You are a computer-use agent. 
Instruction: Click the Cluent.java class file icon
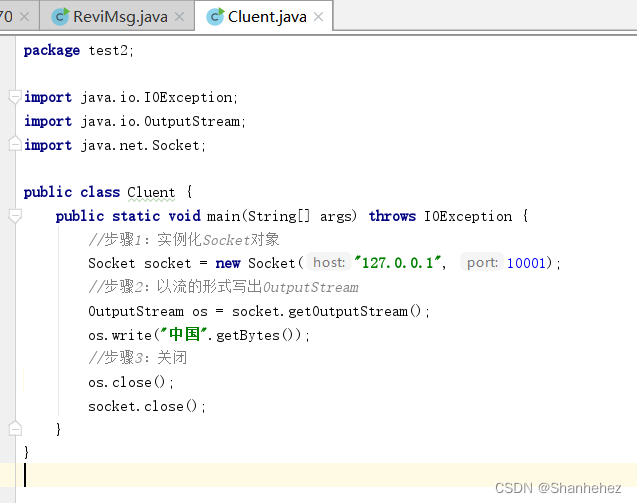click(x=215, y=17)
